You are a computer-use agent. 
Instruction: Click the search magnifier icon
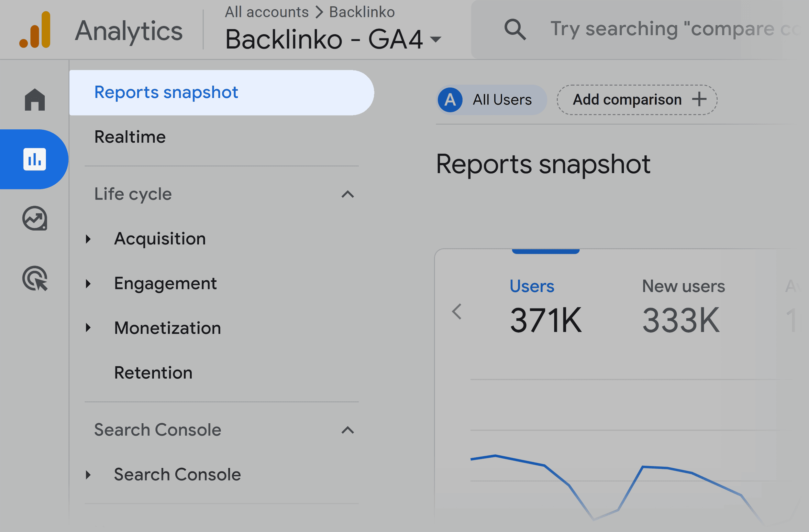click(515, 29)
